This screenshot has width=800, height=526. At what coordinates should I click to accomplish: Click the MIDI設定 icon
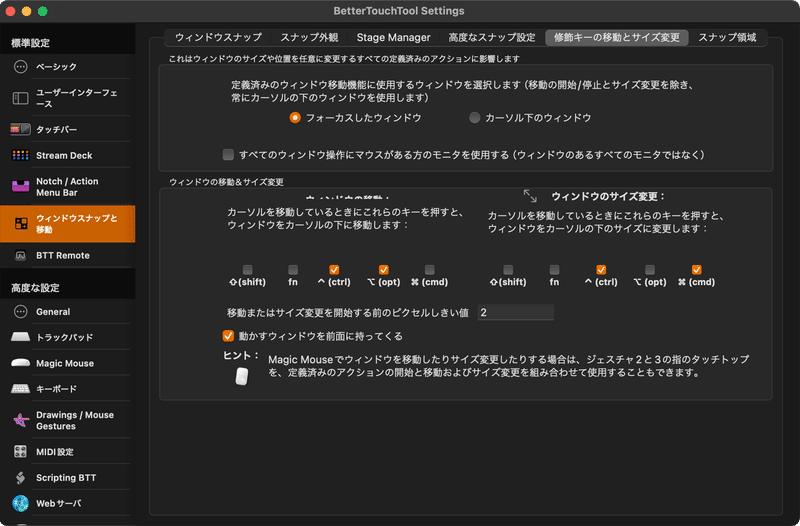20,451
